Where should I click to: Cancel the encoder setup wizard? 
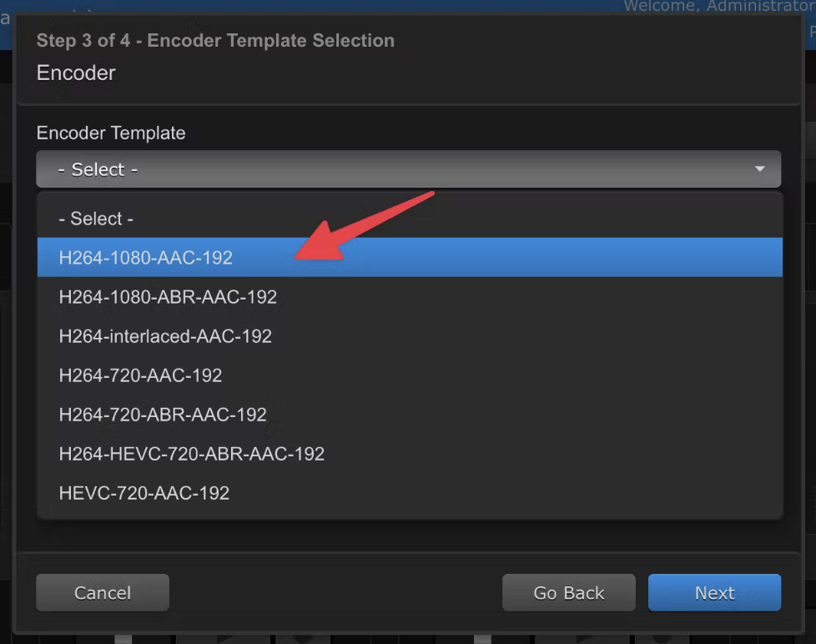tap(103, 592)
